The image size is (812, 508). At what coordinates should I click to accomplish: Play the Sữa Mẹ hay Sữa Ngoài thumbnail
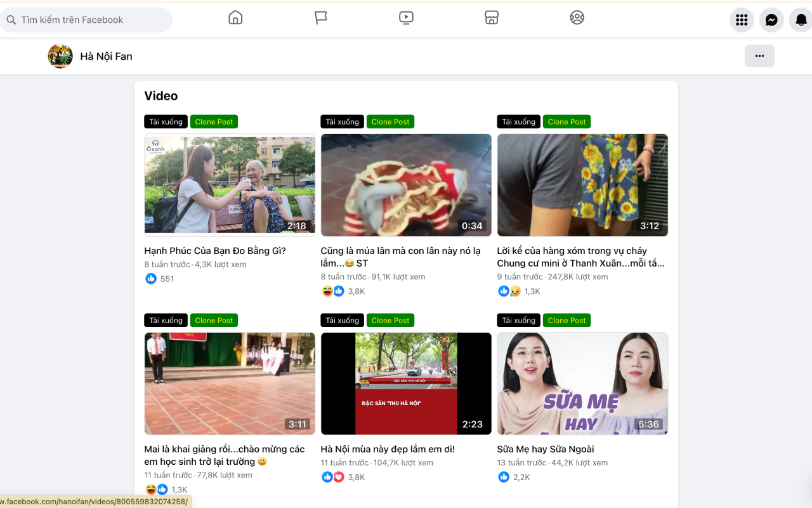tap(582, 384)
